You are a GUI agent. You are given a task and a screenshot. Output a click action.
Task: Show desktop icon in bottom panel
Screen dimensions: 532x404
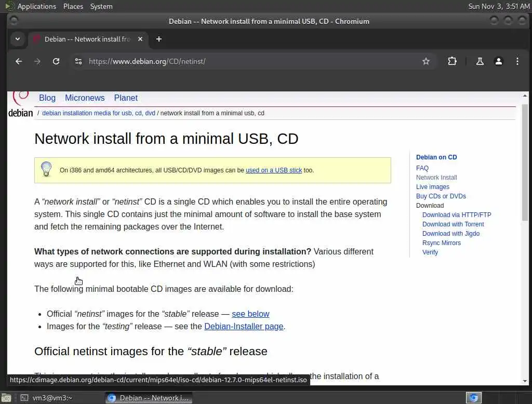[x=6, y=398]
